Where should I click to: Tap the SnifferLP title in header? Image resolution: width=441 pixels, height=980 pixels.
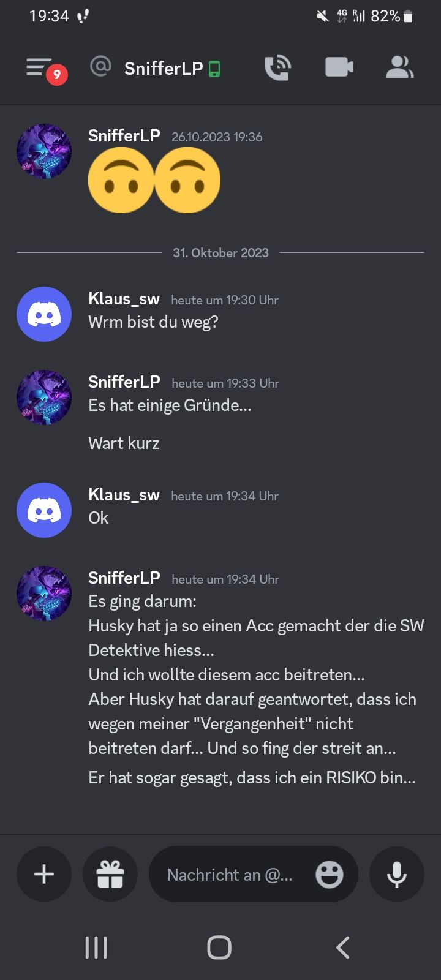[x=164, y=68]
